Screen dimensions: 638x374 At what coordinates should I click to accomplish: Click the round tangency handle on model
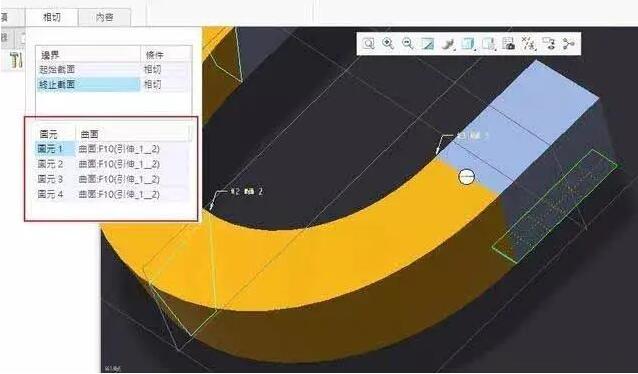466,177
